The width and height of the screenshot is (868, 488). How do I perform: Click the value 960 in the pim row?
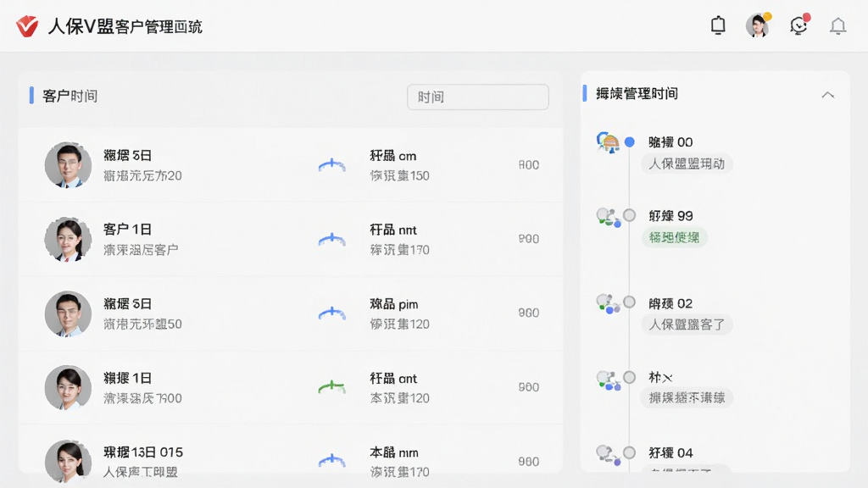pos(529,313)
